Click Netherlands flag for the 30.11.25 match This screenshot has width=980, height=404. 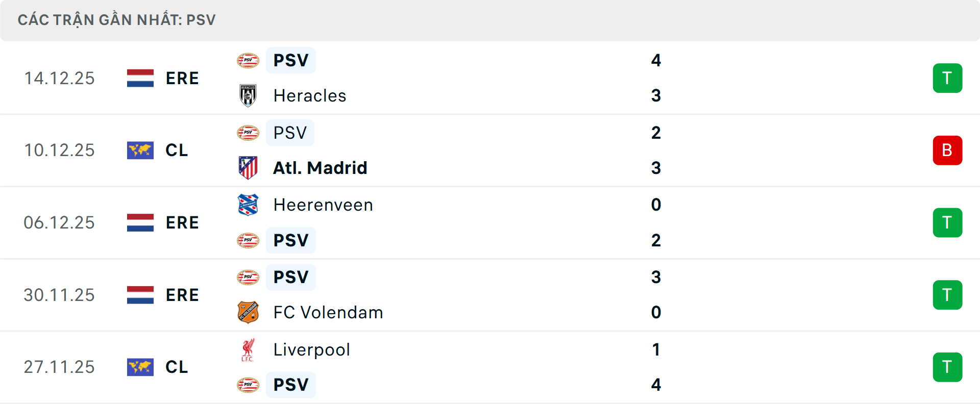(140, 295)
